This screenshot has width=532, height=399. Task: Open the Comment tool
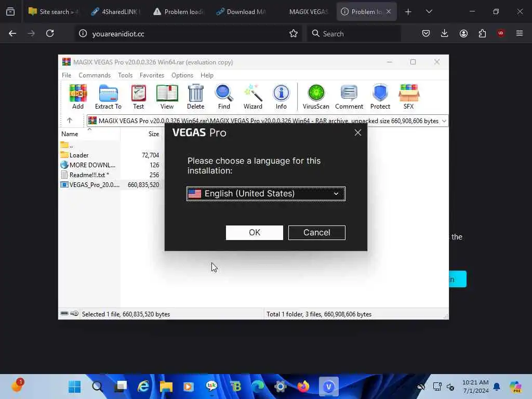[x=349, y=97]
